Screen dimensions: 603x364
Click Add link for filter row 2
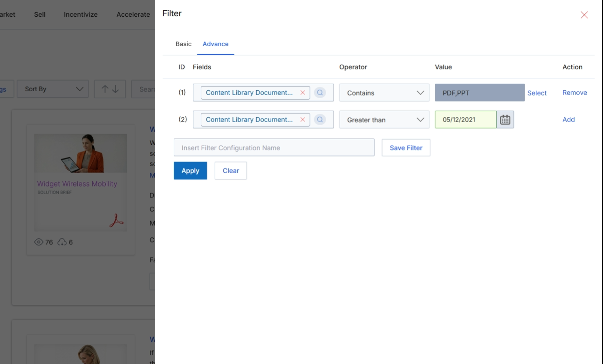[x=569, y=120]
